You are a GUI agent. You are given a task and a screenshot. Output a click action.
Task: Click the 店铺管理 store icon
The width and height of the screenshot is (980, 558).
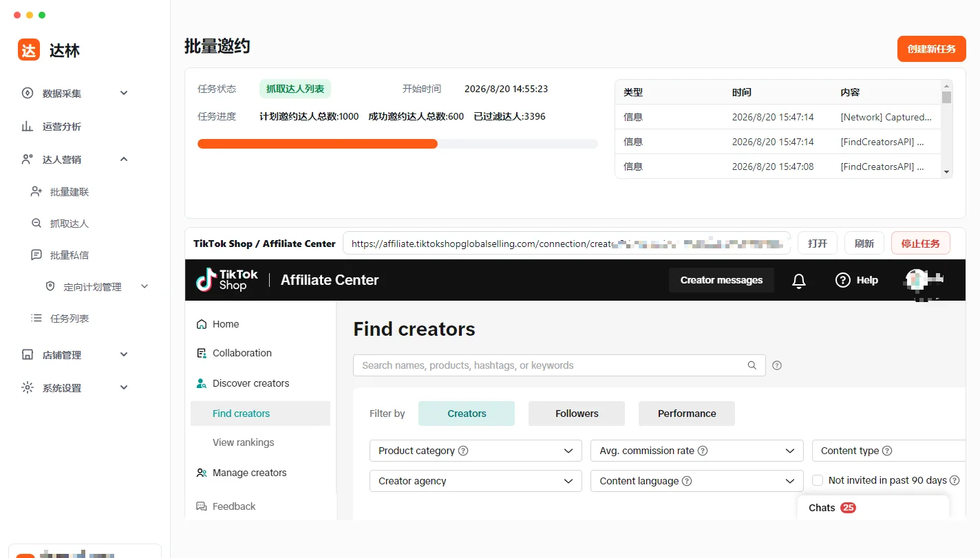tap(28, 354)
